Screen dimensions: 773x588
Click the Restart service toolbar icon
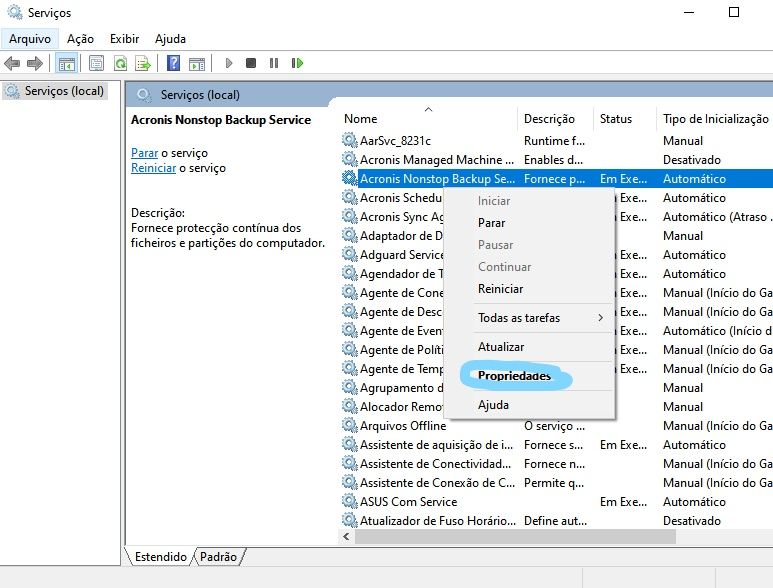click(x=297, y=63)
